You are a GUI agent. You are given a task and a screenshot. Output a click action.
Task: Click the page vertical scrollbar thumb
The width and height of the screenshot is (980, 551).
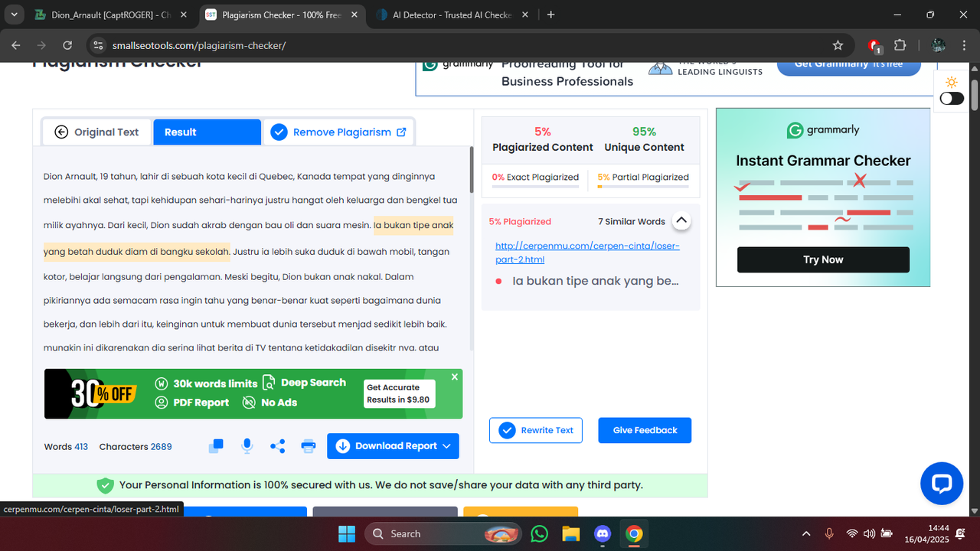click(x=975, y=96)
